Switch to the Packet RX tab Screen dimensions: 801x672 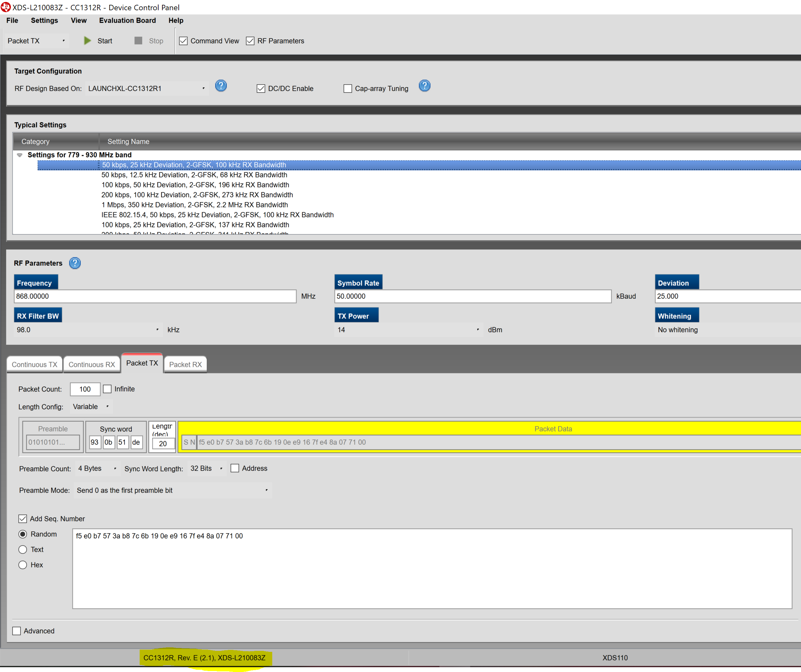pos(185,365)
